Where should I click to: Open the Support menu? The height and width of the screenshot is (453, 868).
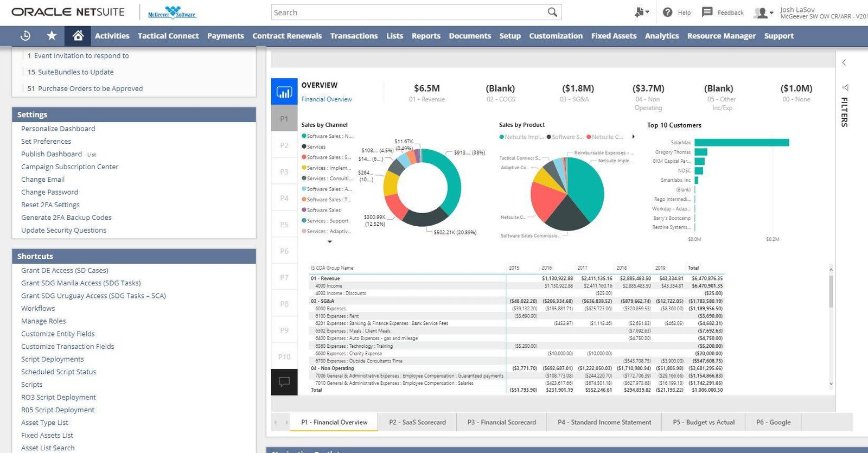click(778, 36)
